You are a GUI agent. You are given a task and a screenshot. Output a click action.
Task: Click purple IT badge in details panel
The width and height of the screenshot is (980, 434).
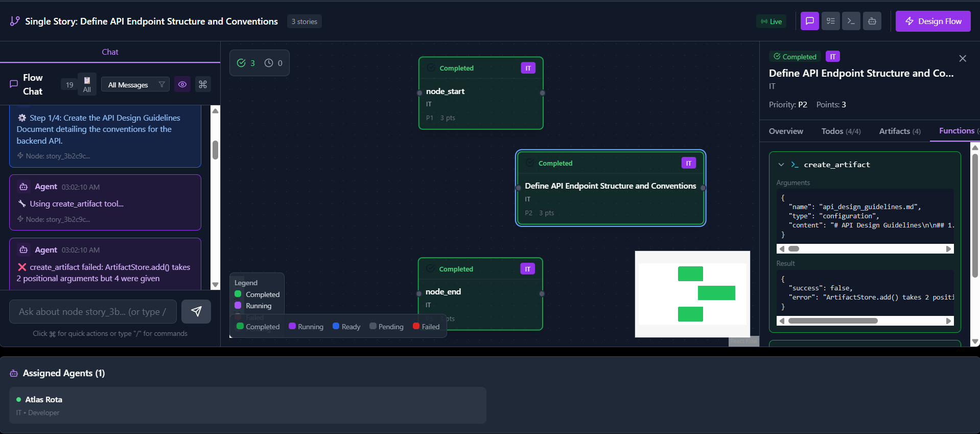pos(833,57)
